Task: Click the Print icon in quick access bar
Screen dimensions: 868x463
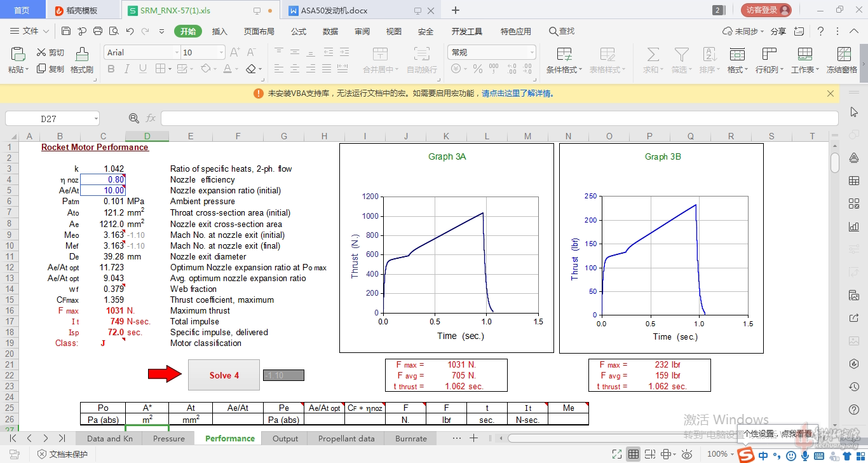Action: click(98, 31)
